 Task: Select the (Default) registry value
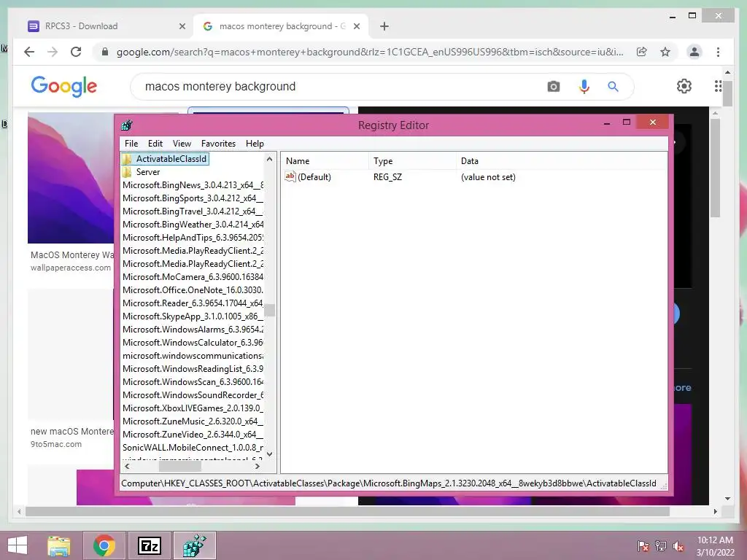coord(314,177)
